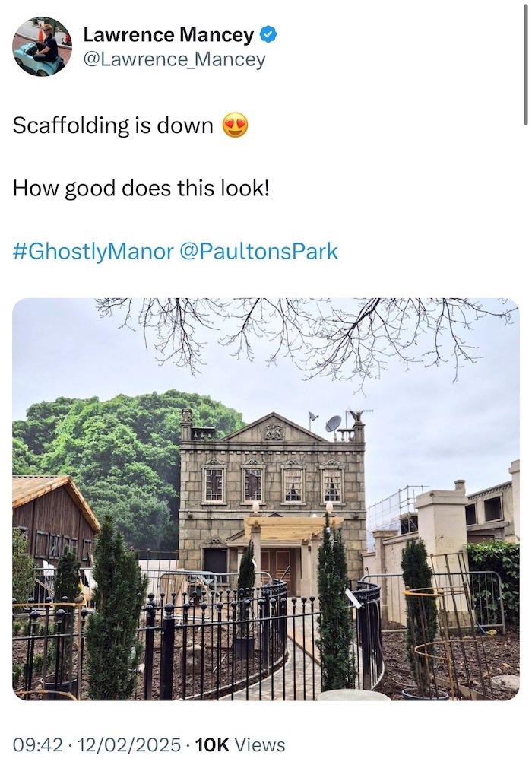
Task: Click the Lawrence Mancey display name
Action: point(169,34)
